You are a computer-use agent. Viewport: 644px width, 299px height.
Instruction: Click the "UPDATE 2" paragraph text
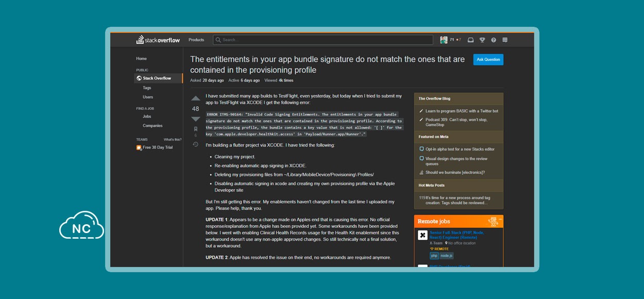(298, 257)
